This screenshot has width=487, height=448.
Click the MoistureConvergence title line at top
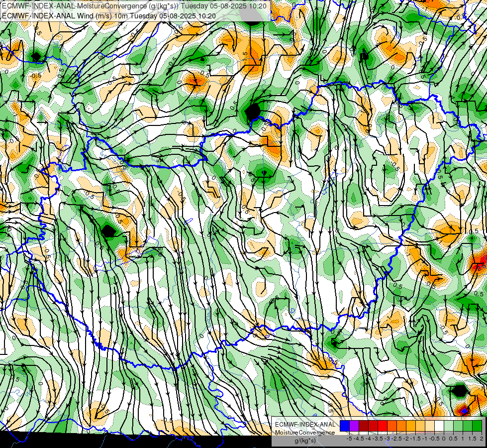tap(134, 6)
